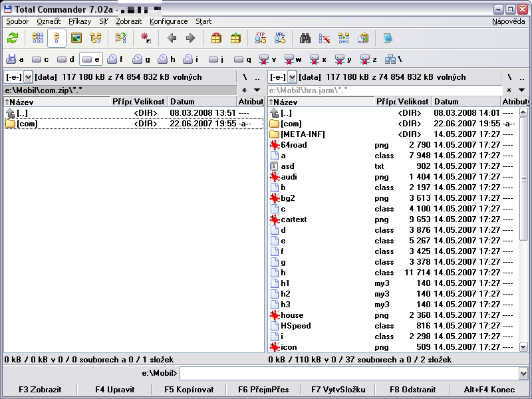Click the right panel scroll up arrow
532x399 pixels.
coord(523,112)
